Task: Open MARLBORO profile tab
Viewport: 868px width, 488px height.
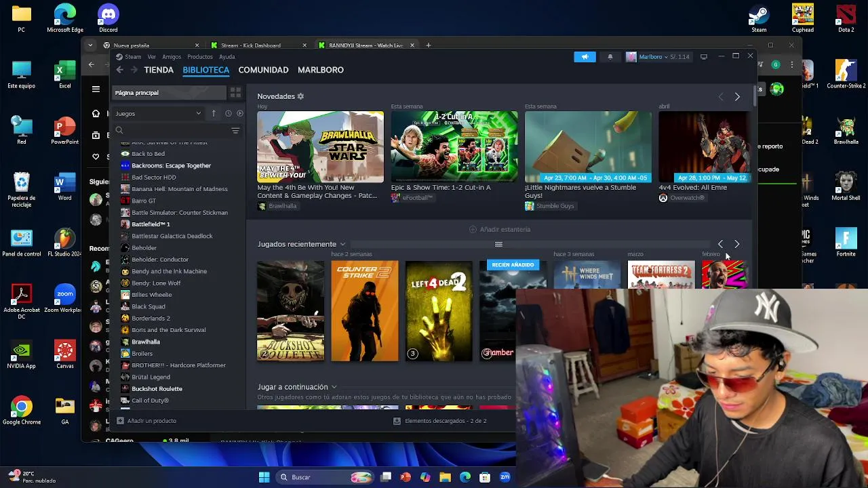Action: (321, 70)
